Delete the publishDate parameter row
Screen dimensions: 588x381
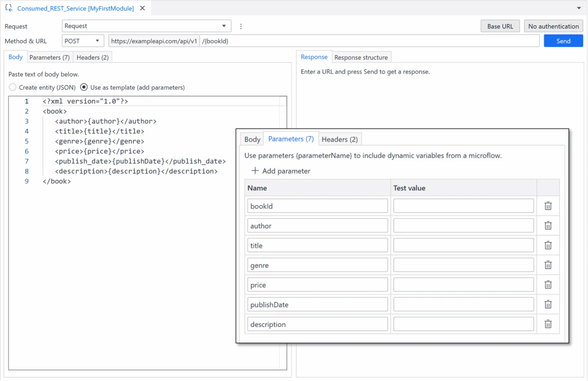[548, 305]
